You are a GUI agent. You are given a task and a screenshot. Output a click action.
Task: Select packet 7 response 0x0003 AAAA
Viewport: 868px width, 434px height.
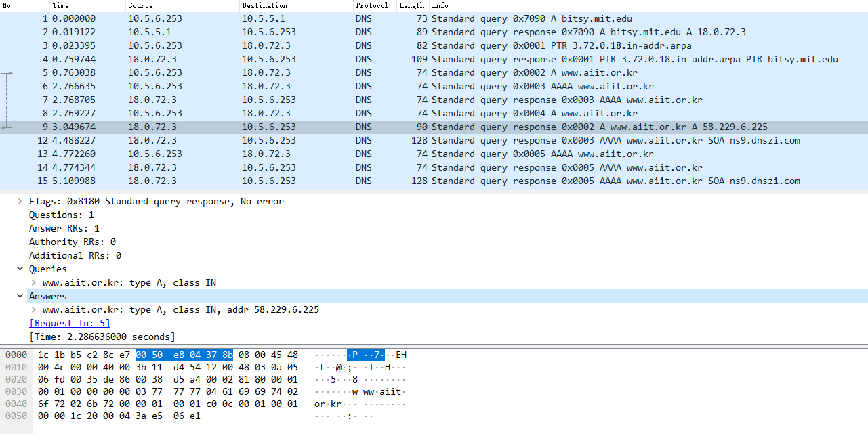(434, 100)
